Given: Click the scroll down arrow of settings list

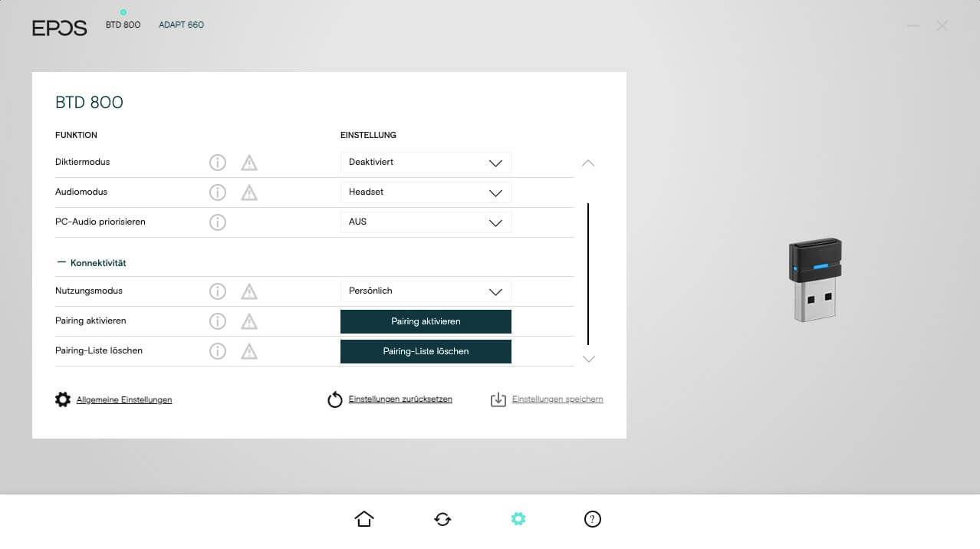Looking at the screenshot, I should pos(588,359).
